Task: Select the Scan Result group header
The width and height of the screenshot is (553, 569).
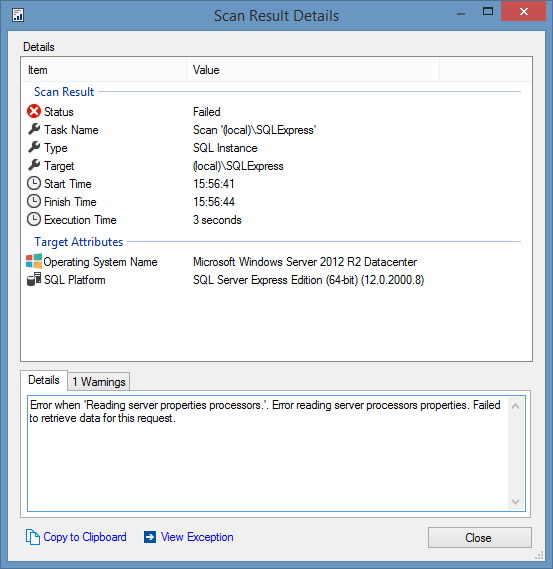Action: 64,91
